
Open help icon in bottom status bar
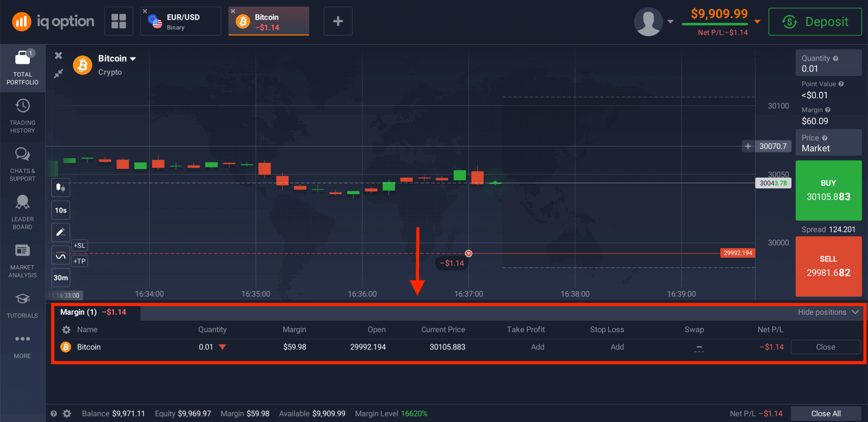point(54,413)
